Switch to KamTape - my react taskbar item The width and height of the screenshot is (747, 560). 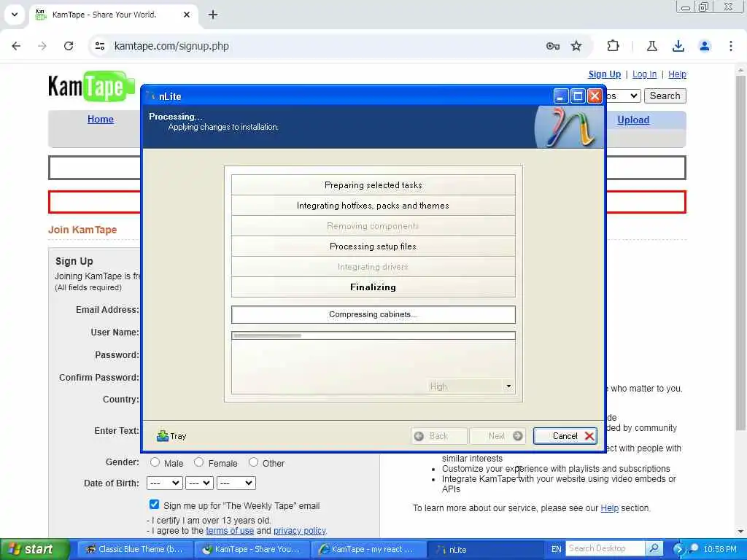point(368,549)
